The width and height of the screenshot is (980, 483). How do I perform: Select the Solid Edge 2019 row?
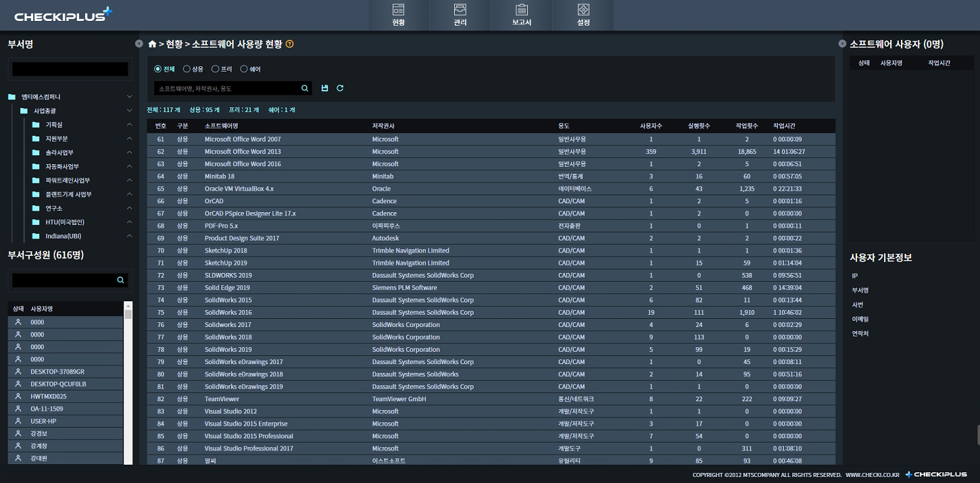(491, 288)
